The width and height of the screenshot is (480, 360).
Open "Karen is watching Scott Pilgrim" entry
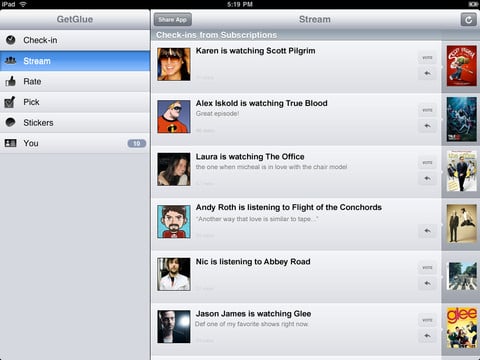(255, 51)
